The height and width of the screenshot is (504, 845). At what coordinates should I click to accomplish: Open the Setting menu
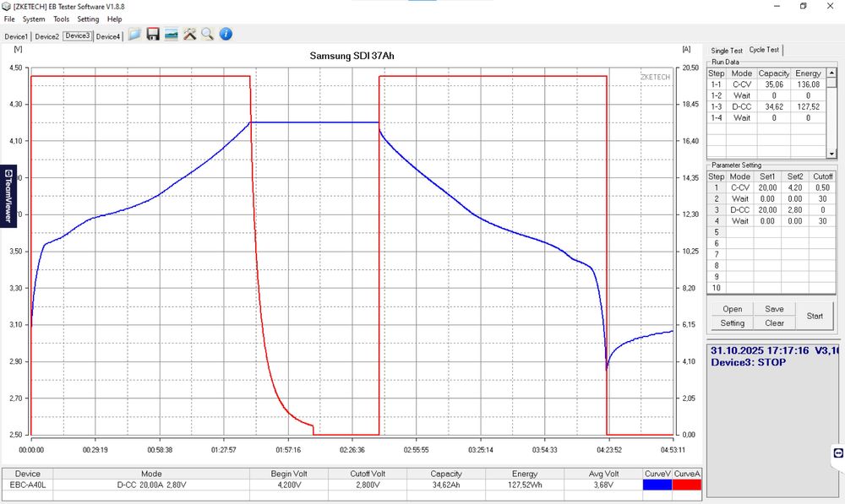88,19
